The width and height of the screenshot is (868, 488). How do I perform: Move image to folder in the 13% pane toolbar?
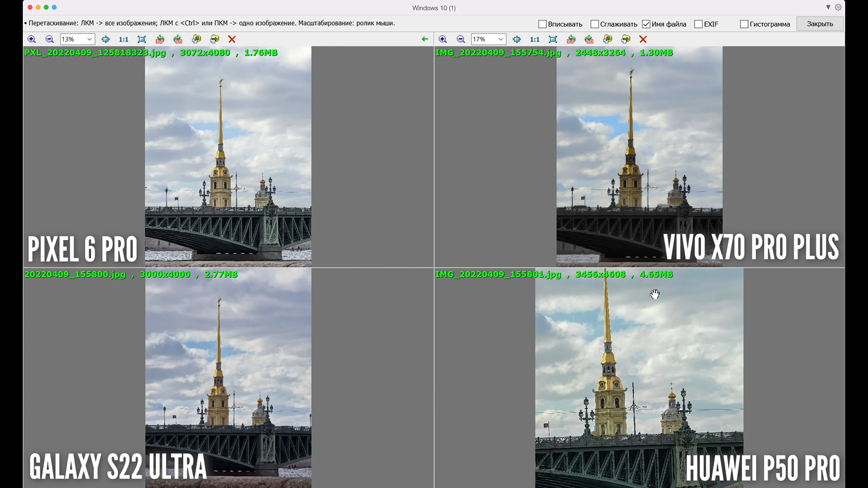pyautogui.click(x=214, y=39)
